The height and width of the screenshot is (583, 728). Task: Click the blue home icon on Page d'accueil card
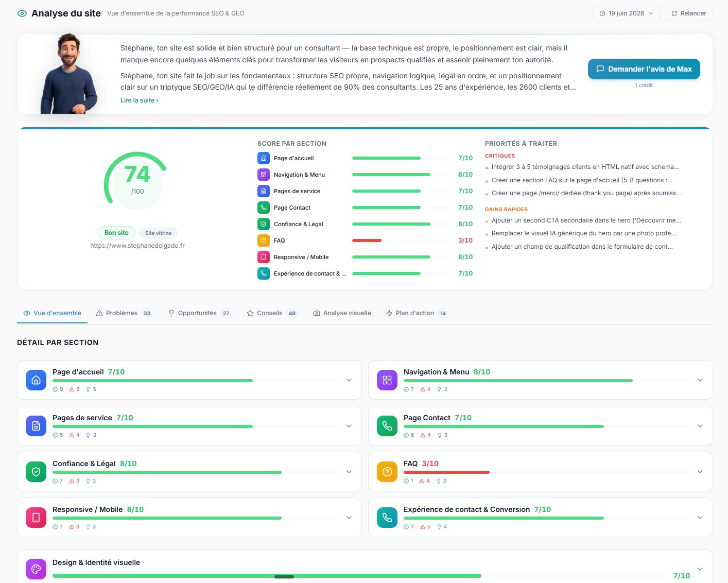coord(36,380)
